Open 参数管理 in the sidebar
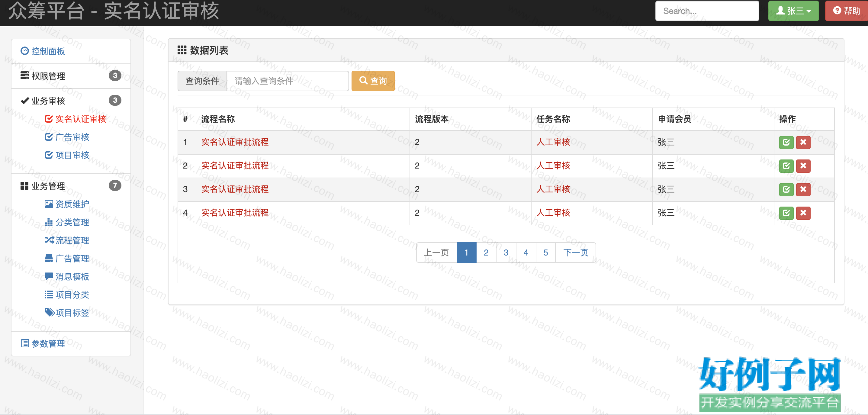The width and height of the screenshot is (868, 415). (x=43, y=344)
